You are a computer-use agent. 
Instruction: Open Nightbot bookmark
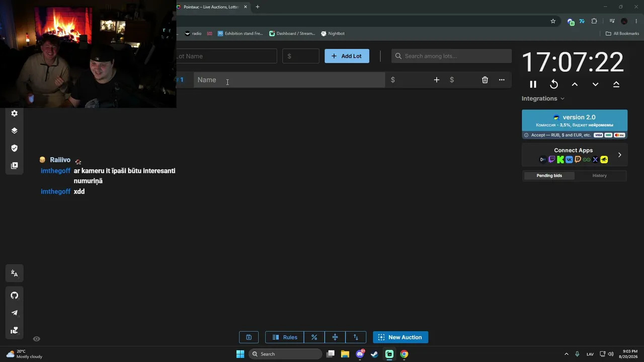click(333, 34)
